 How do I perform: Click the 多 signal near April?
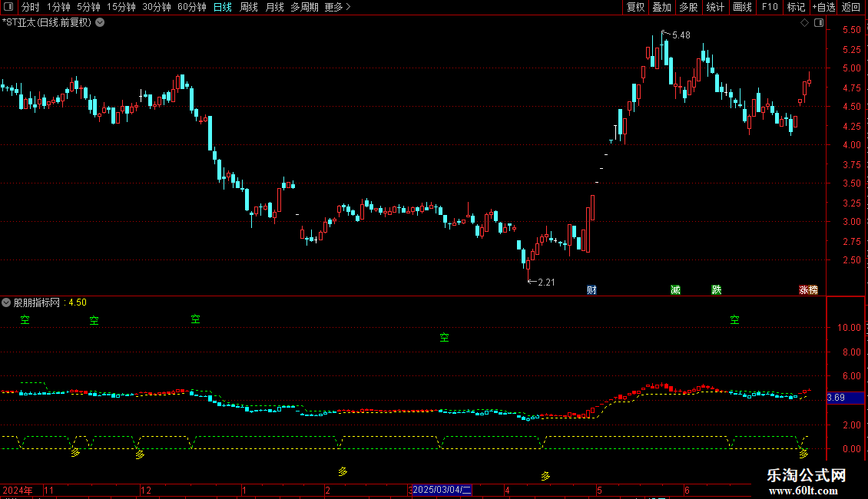546,476
